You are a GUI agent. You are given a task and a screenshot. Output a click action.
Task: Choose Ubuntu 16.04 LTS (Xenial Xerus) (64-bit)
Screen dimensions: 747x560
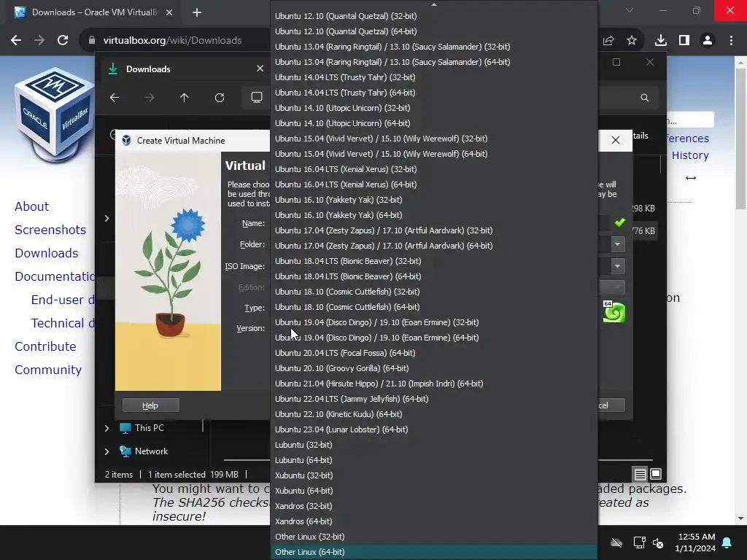[x=434, y=184]
